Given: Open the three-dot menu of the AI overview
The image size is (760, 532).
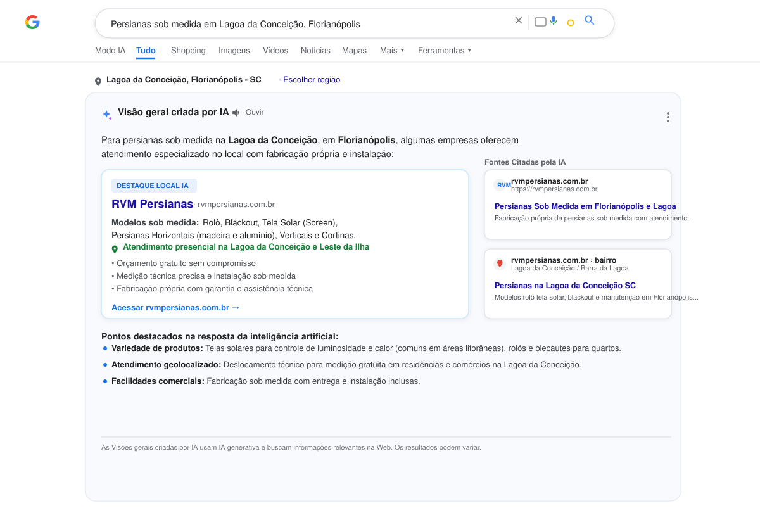Looking at the screenshot, I should (x=668, y=117).
